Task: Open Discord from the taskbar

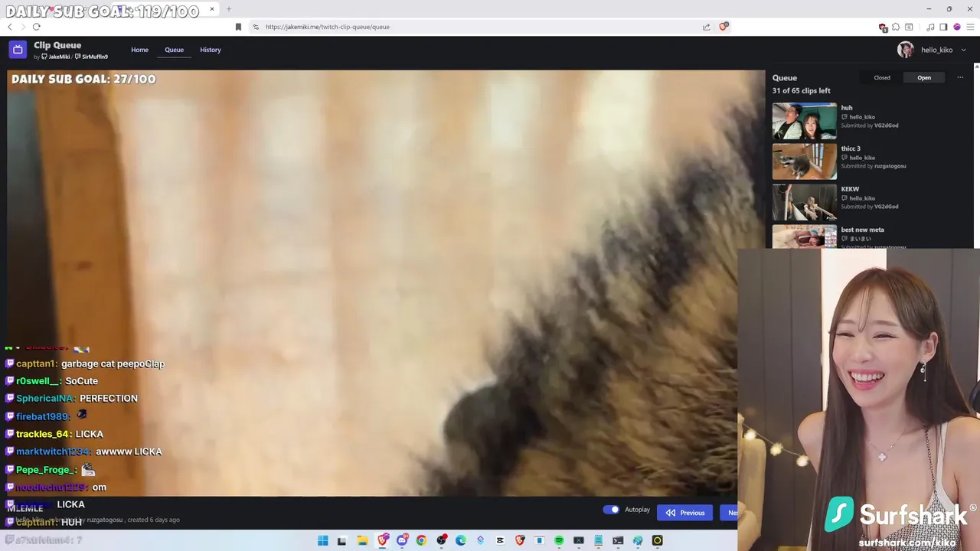Action: [x=402, y=540]
